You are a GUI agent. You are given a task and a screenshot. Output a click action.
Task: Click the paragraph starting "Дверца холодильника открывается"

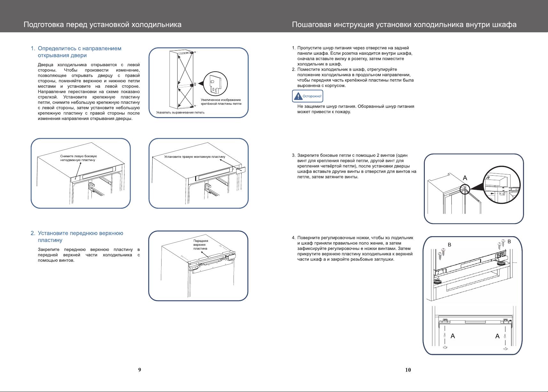tap(89, 92)
